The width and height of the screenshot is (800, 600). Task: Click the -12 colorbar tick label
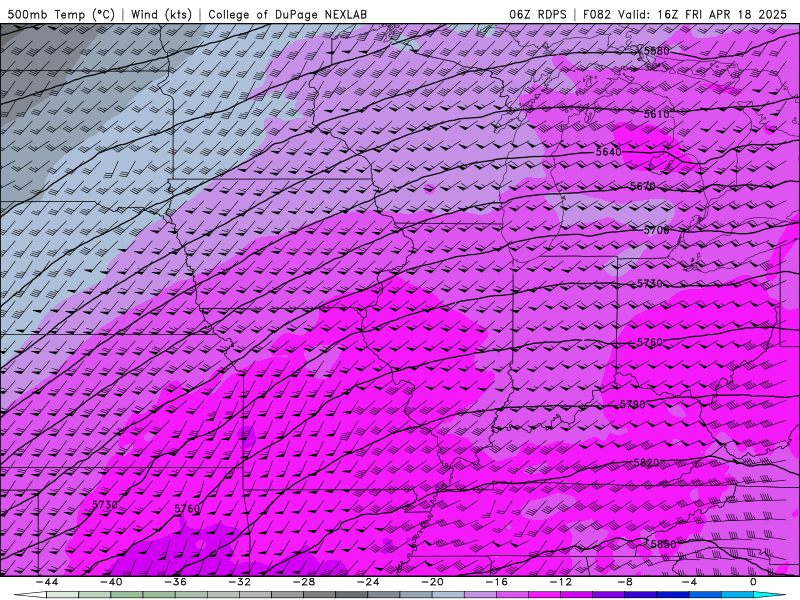click(x=561, y=582)
